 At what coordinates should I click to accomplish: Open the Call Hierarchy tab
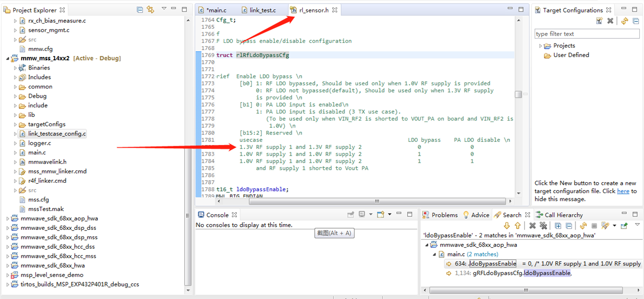coord(559,215)
